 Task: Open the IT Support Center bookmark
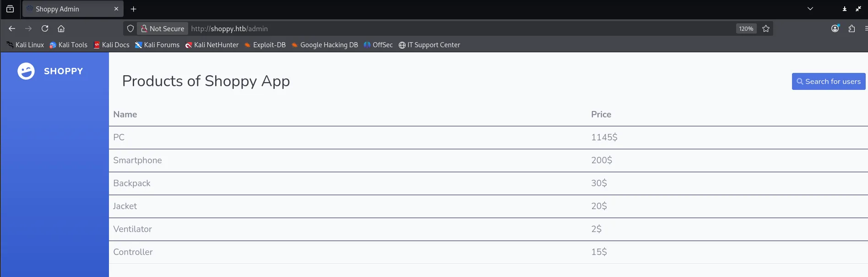coord(429,45)
